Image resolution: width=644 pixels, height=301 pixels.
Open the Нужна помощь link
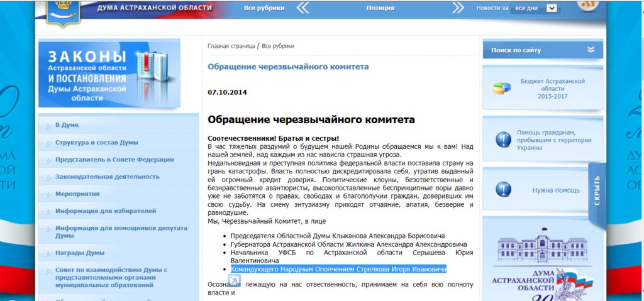(556, 190)
